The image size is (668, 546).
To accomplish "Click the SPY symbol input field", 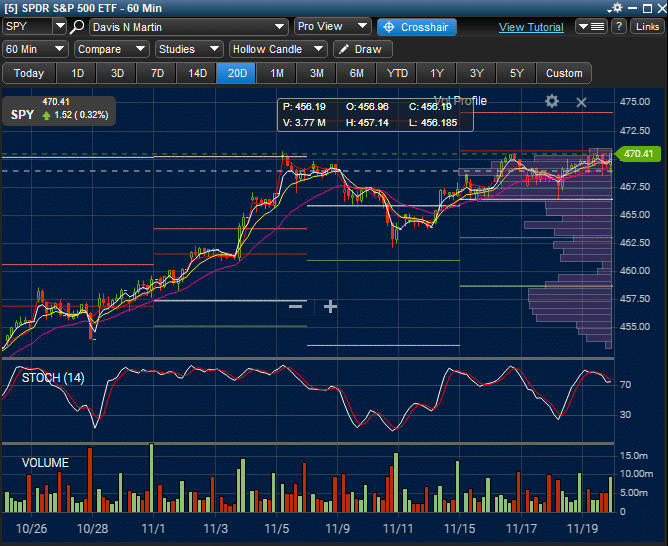I will [x=28, y=26].
